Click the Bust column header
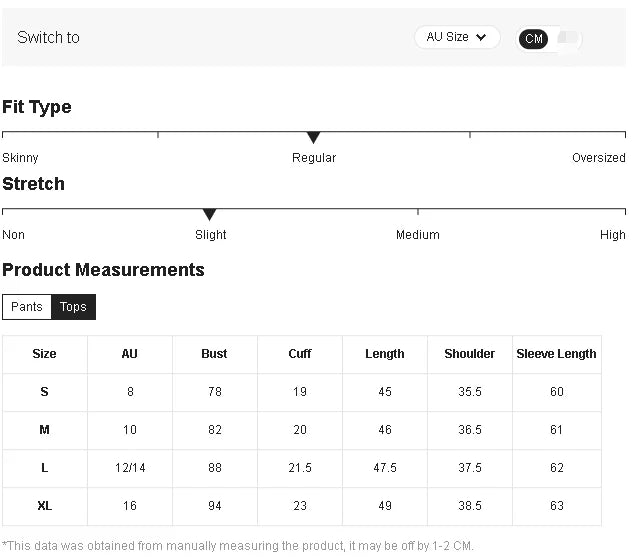Viewport: 636px width, 559px height. (x=214, y=354)
